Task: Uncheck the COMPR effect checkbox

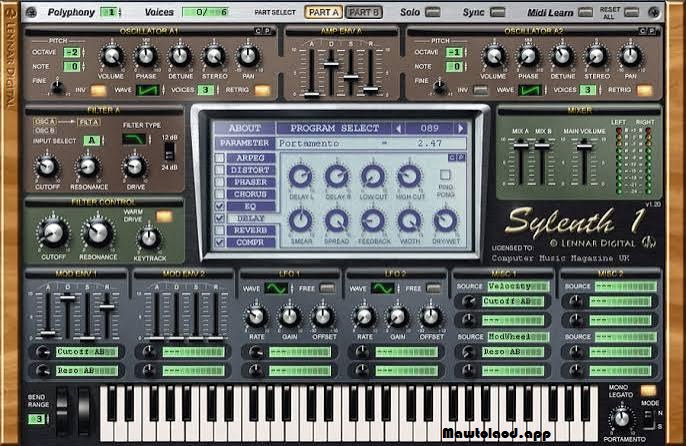Action: click(x=220, y=242)
